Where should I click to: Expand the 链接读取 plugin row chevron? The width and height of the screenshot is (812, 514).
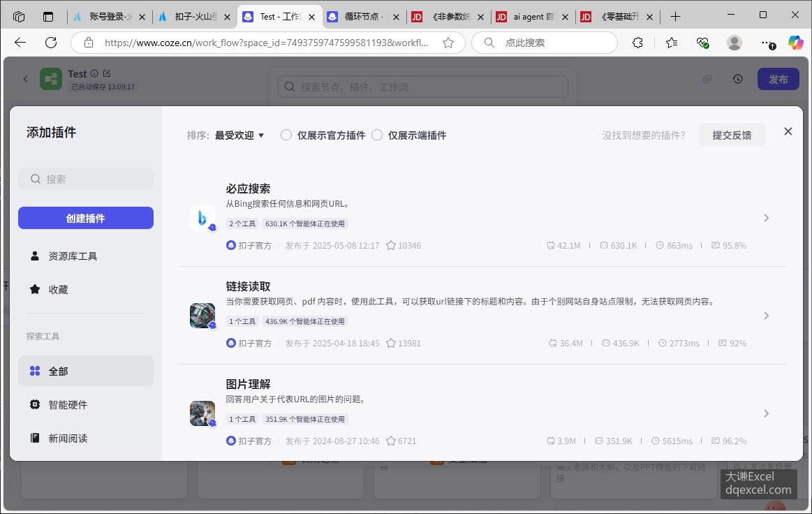tap(767, 316)
